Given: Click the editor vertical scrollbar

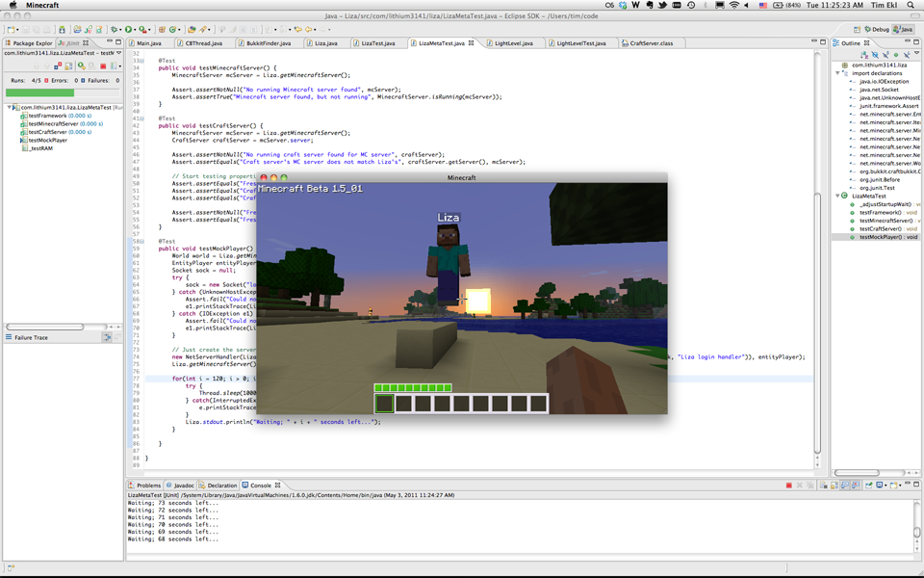Looking at the screenshot, I should click(817, 323).
